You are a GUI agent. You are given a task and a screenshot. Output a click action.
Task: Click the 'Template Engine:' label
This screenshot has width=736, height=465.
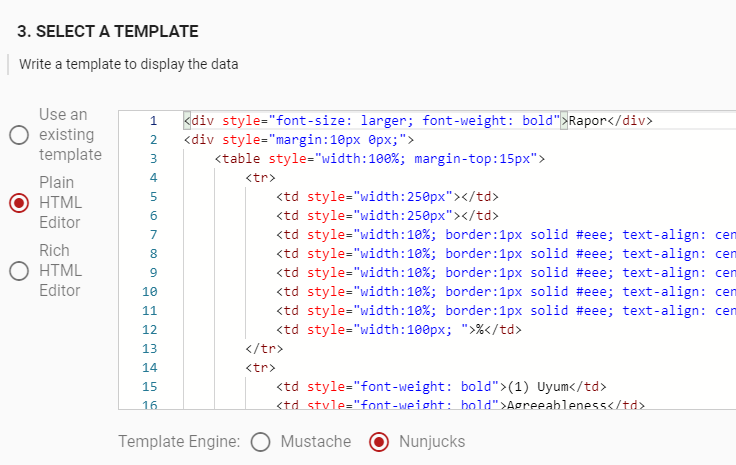pos(179,442)
